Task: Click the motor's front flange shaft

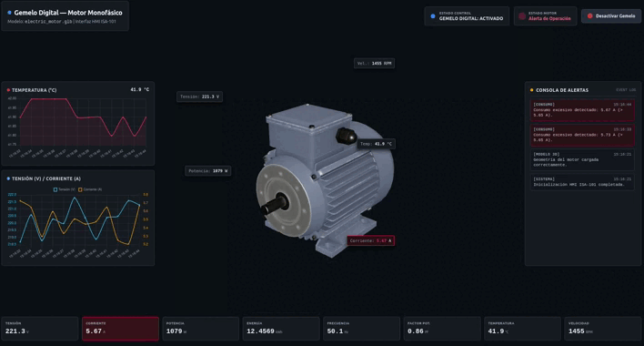Action: point(274,204)
